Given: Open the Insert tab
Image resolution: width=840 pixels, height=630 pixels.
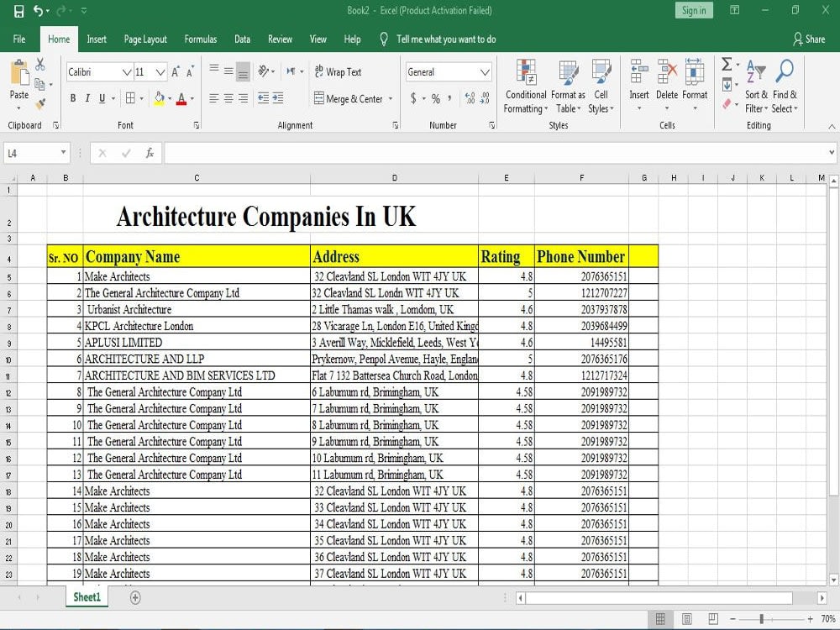Looking at the screenshot, I should [x=97, y=39].
